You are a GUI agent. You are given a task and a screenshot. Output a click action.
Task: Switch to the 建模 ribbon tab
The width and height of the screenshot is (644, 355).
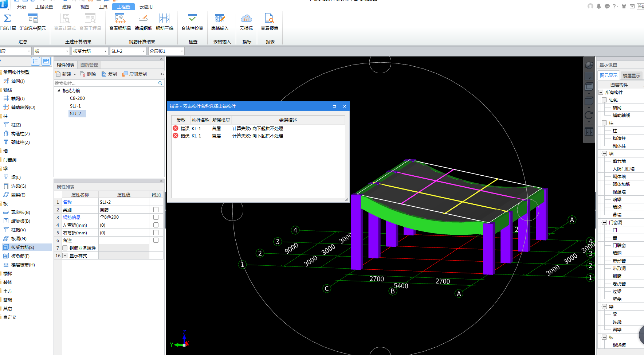pos(67,7)
